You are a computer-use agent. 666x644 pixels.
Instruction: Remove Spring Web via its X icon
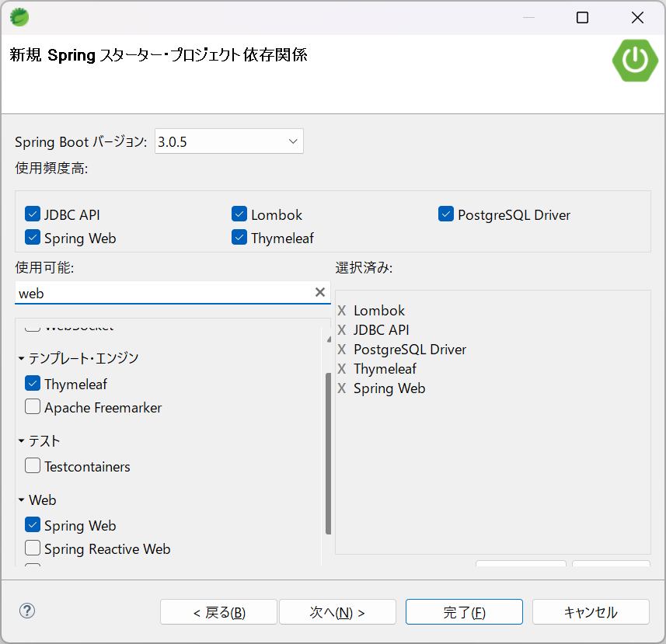tap(342, 388)
